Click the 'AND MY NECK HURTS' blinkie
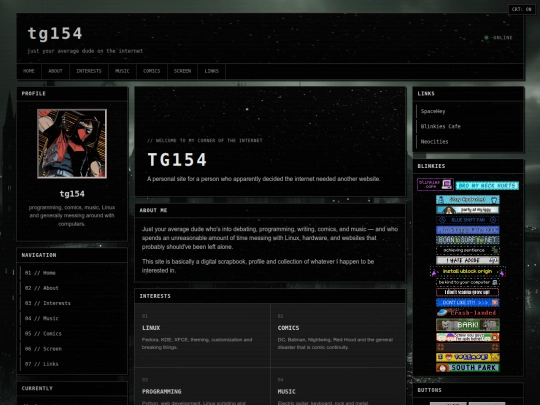 487,186
